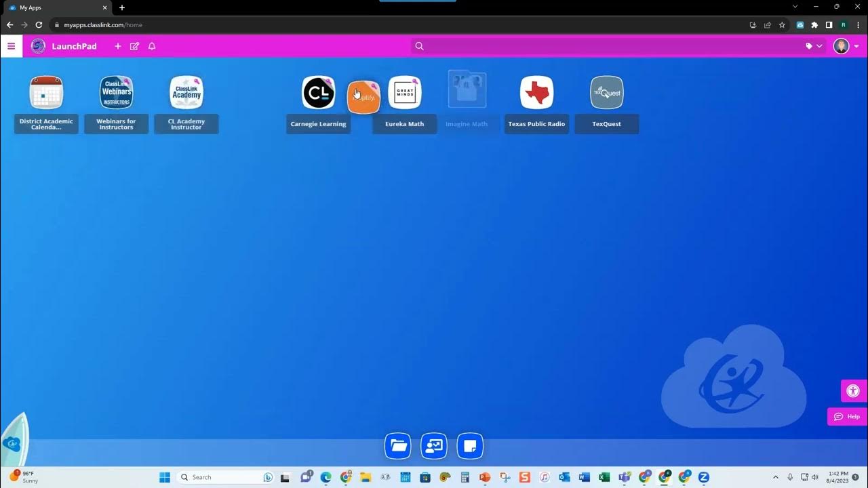Image resolution: width=868 pixels, height=488 pixels.
Task: Click the "Texas Public Radio" label
Action: tap(537, 124)
